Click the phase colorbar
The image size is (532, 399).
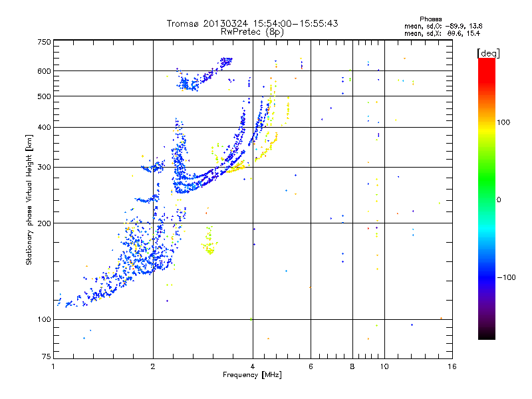click(x=487, y=198)
